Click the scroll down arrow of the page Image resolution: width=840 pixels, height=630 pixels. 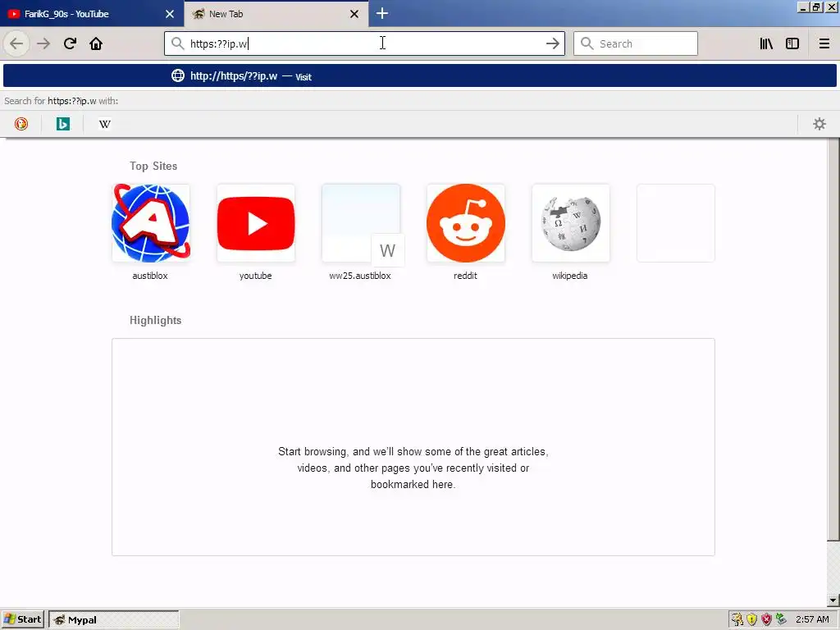point(833,600)
